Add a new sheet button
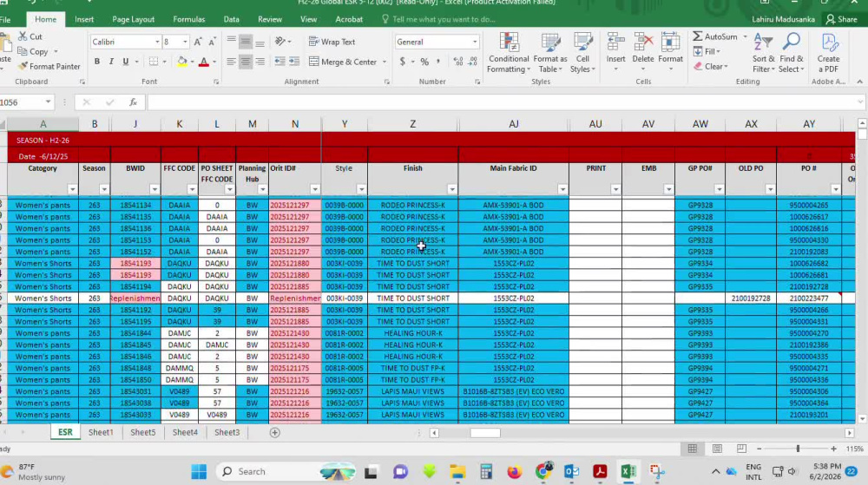Screen dimensions: 868x485 274,432
